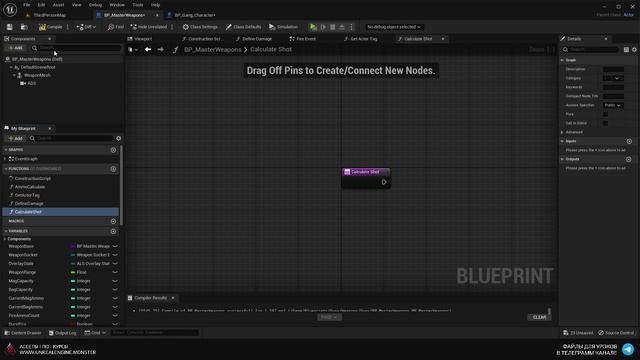640x360 pixels.
Task: Open graph bookmarks dropdown
Action: 133,49
